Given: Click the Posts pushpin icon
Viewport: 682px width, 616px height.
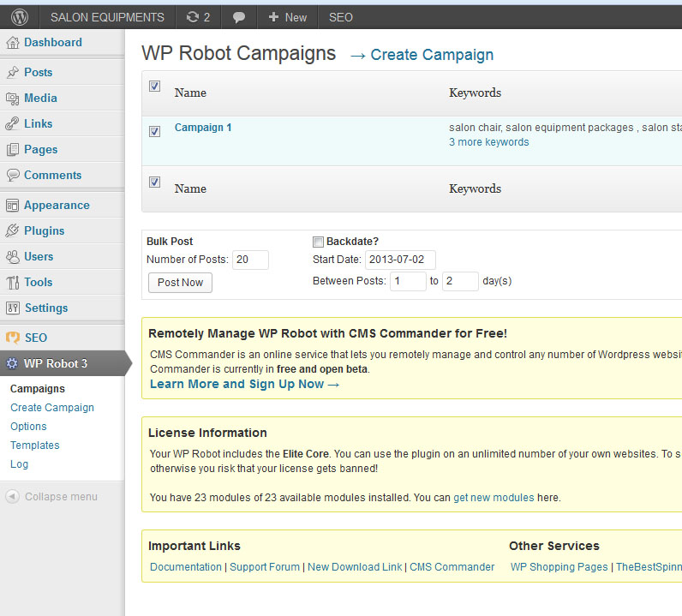Looking at the screenshot, I should coord(13,73).
